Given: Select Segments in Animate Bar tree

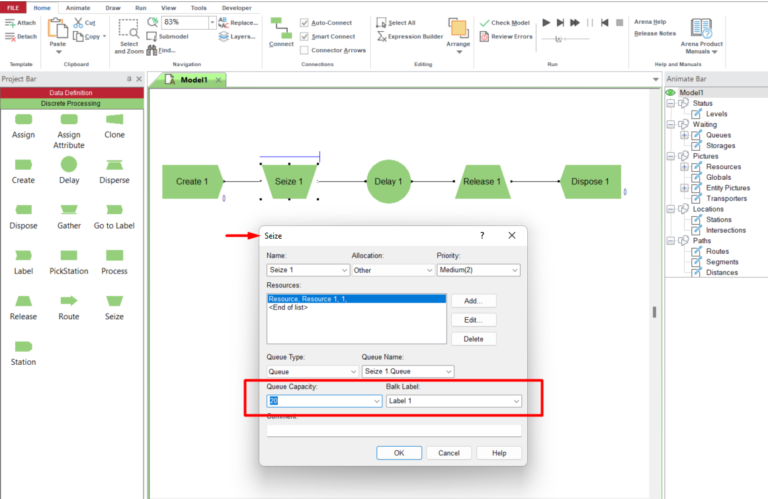Looking at the screenshot, I should [x=722, y=262].
